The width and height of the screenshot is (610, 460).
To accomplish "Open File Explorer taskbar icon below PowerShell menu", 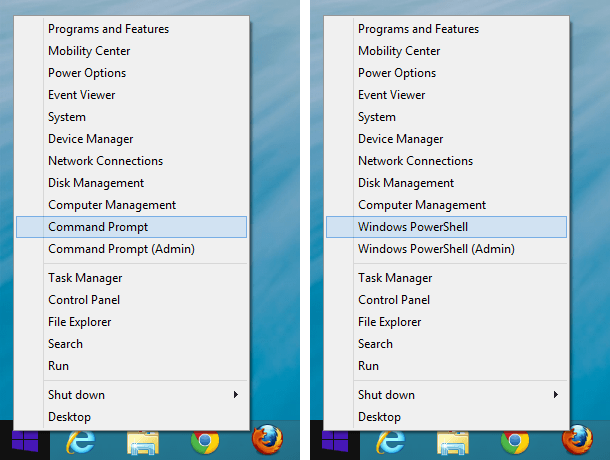I will coord(453,442).
